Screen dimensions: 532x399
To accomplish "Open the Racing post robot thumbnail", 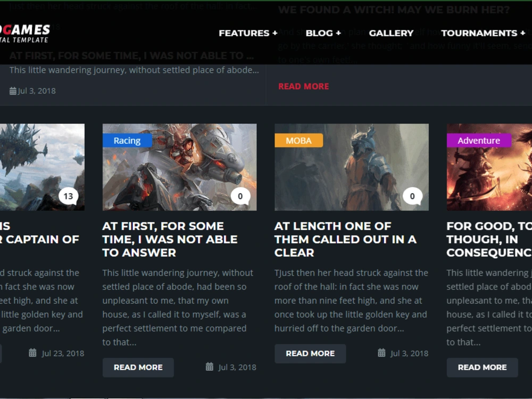I will pyautogui.click(x=179, y=167).
